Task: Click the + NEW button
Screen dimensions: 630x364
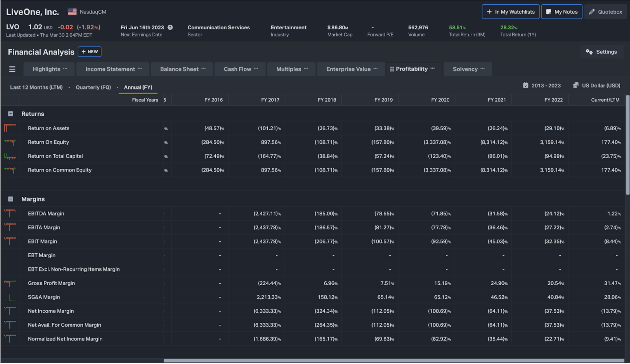Action: pos(90,52)
